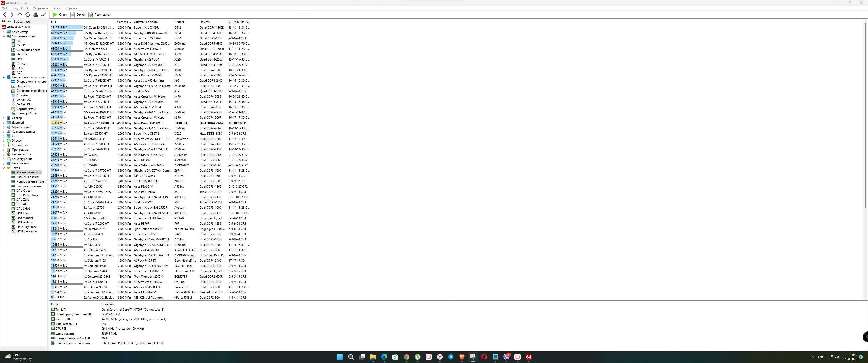Open the user manager silhouette icon
Viewport: 868px width, 363px height.
[x=35, y=14]
